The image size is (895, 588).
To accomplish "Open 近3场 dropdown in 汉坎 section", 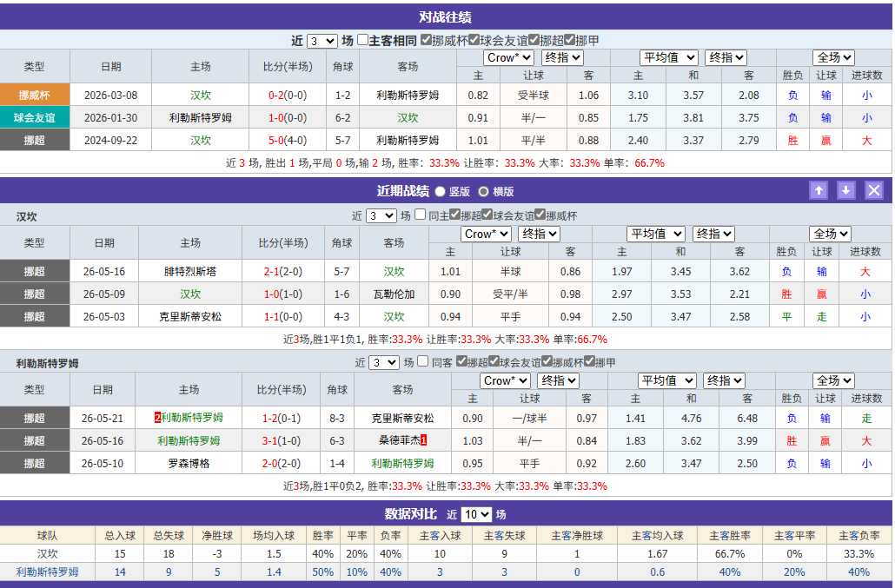I will click(x=381, y=216).
